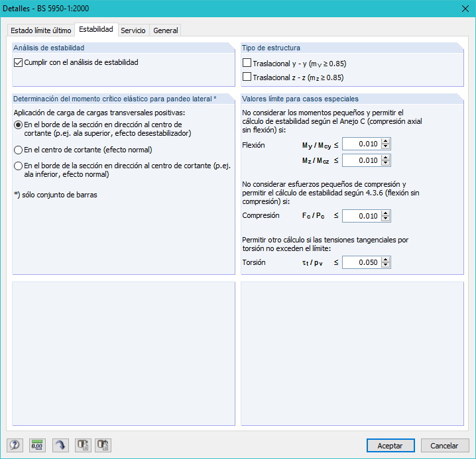Screen dimensions: 476x459
Task: Open the help question mark icon
Action: [15, 445]
